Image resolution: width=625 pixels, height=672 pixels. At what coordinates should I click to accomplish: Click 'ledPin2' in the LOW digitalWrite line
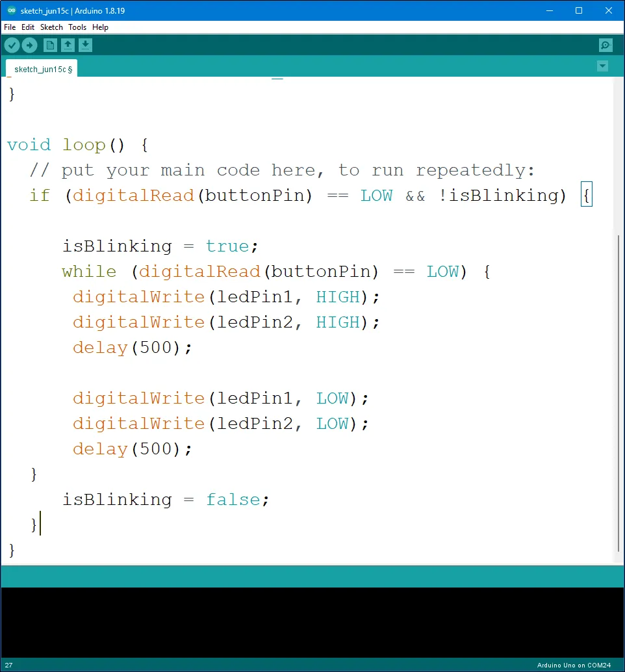tap(255, 424)
